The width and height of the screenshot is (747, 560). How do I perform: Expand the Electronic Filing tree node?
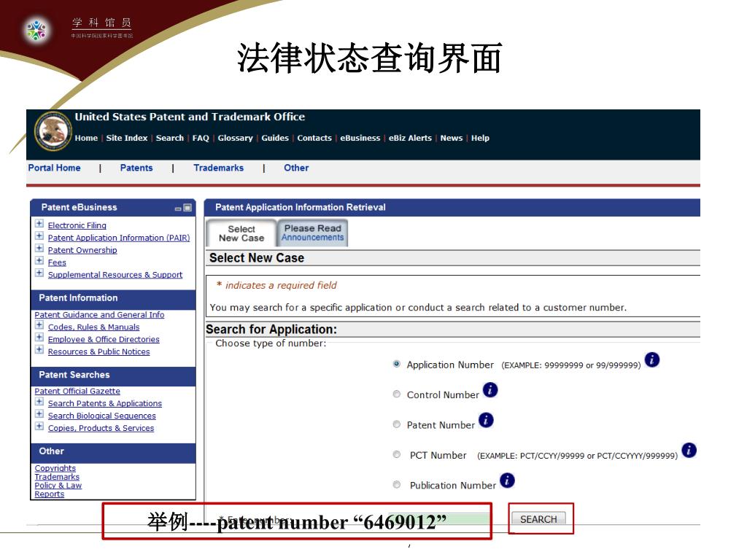click(x=39, y=223)
